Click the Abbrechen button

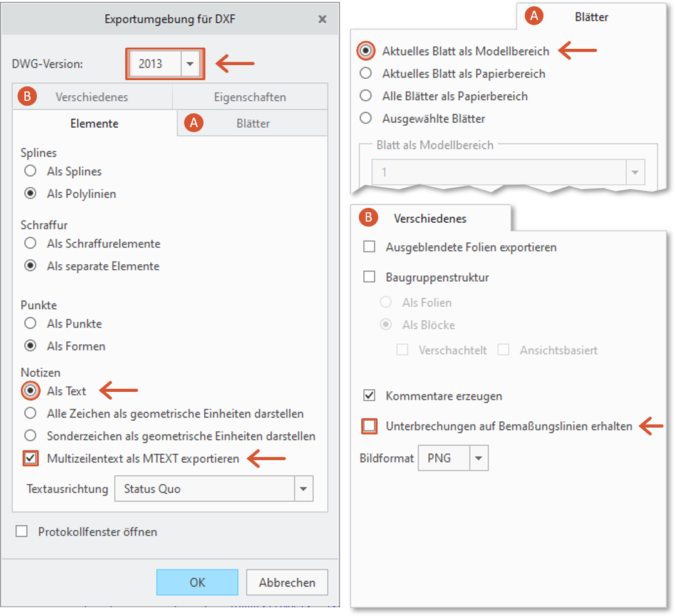click(x=287, y=582)
